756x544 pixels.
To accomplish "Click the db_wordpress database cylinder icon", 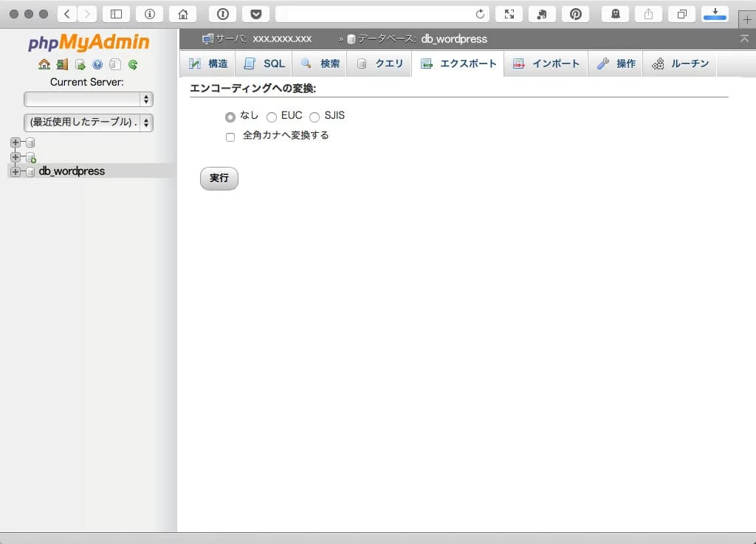I will (30, 172).
